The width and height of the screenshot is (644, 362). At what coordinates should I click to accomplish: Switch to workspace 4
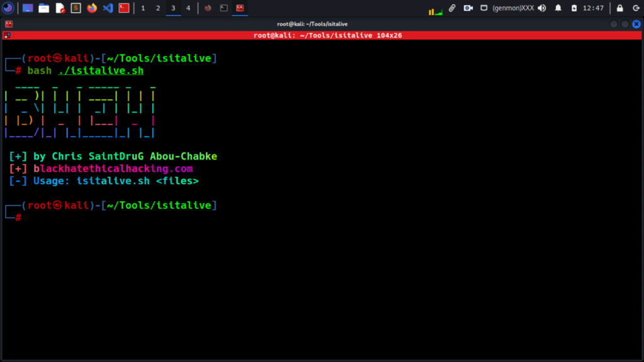[188, 8]
